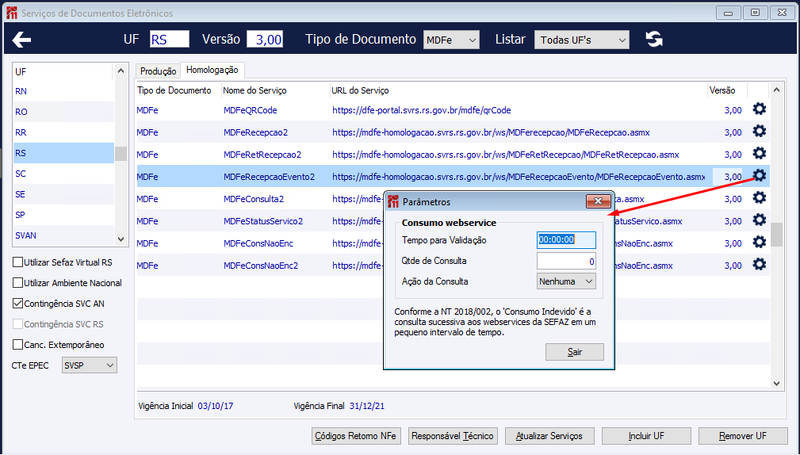Select SVAN in the UF list
This screenshot has height=455, width=800.
(64, 235)
